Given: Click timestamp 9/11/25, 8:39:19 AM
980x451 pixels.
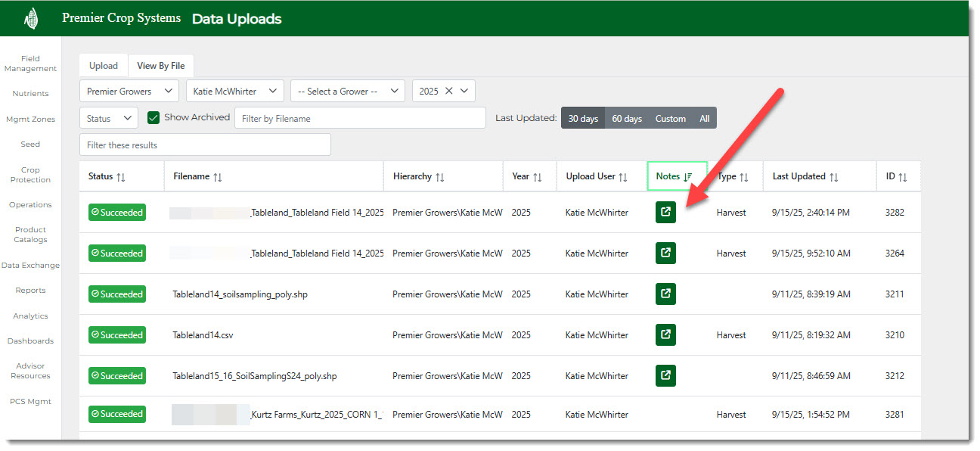Looking at the screenshot, I should point(811,294).
